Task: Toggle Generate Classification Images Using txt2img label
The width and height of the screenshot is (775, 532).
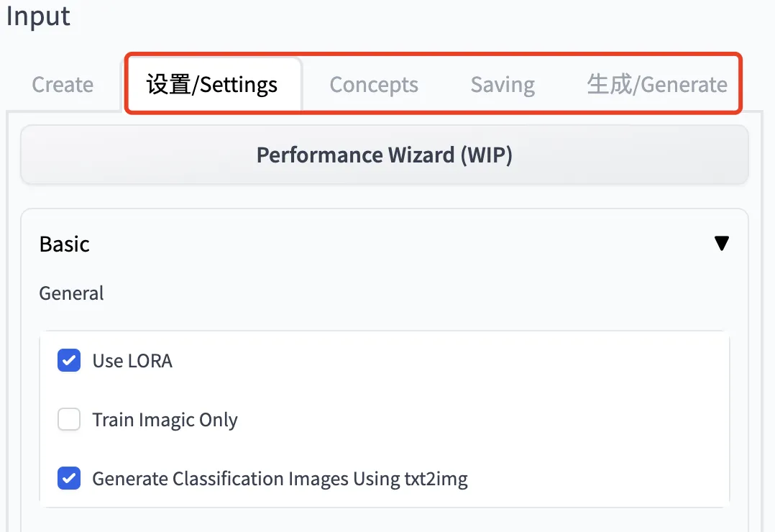Action: [x=280, y=479]
